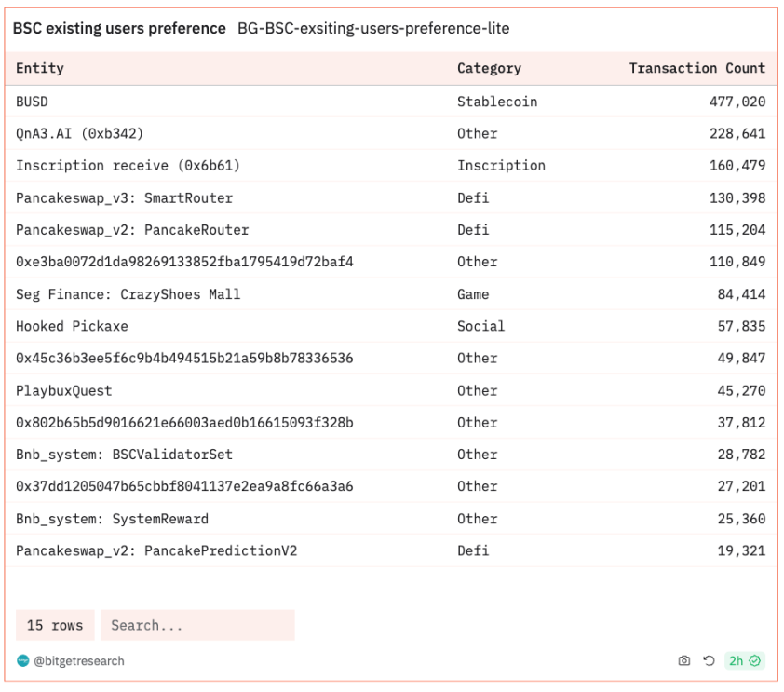Click the camera screenshot icon
This screenshot has height=692, width=784.
point(684,660)
